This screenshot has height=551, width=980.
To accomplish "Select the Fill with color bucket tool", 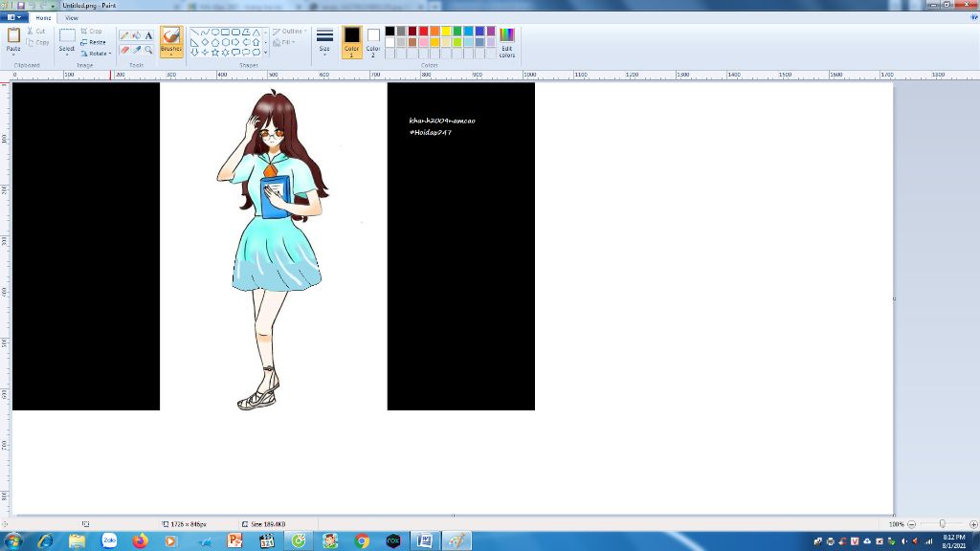I will (x=136, y=35).
